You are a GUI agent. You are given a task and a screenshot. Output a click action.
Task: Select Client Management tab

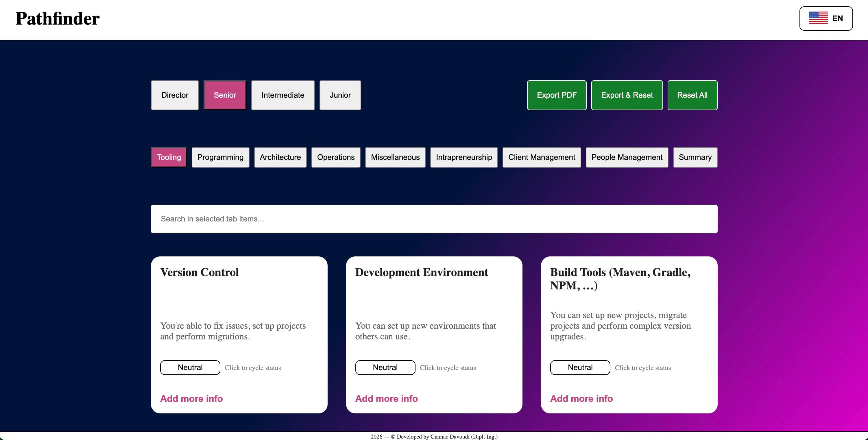point(542,157)
